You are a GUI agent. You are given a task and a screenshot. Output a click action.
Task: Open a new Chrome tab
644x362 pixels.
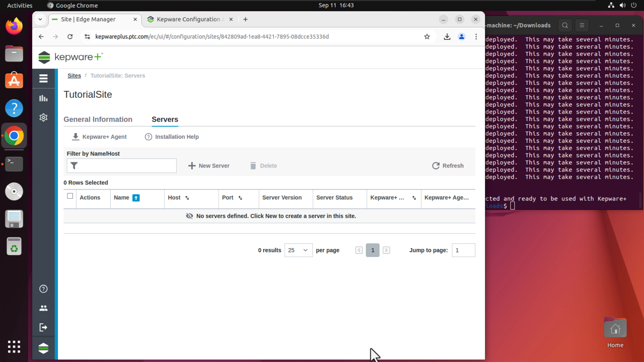pos(246,19)
